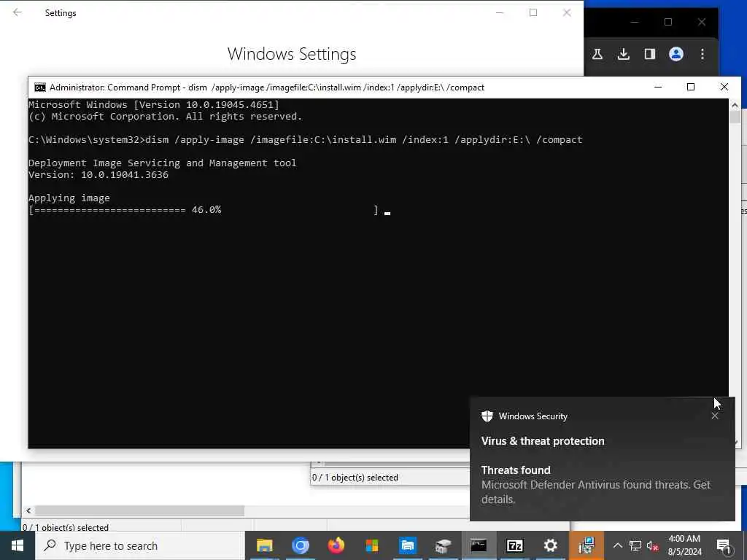The height and width of the screenshot is (560, 747).
Task: Click the 'Windows Settings' heading
Action: (292, 54)
